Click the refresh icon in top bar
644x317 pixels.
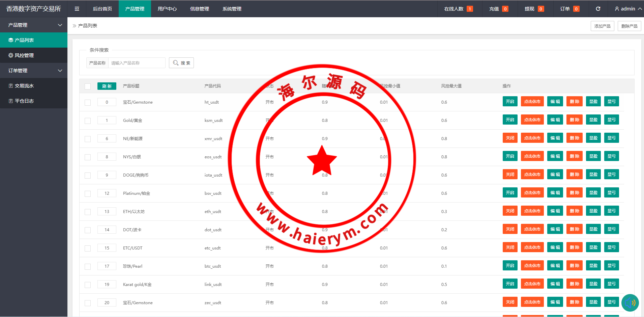(x=598, y=9)
